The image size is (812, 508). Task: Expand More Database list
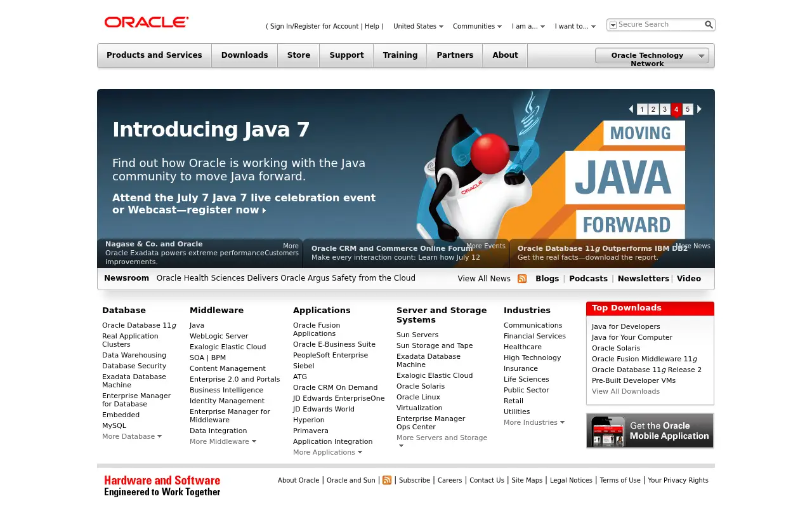(x=132, y=436)
